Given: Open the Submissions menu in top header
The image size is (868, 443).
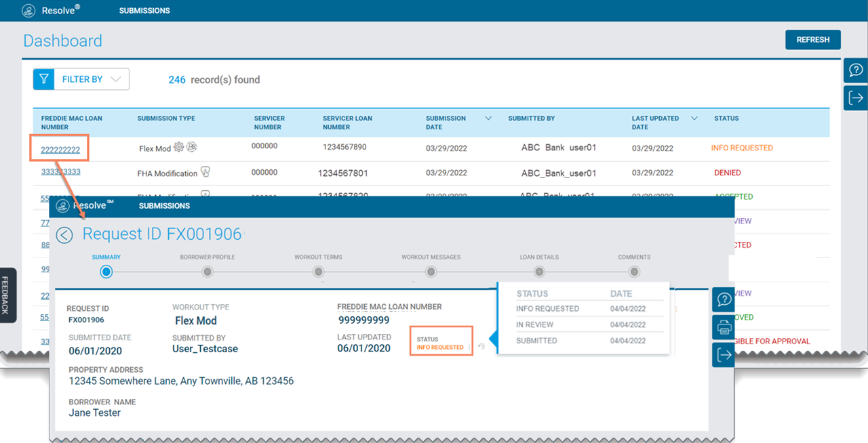Looking at the screenshot, I should click(x=144, y=11).
